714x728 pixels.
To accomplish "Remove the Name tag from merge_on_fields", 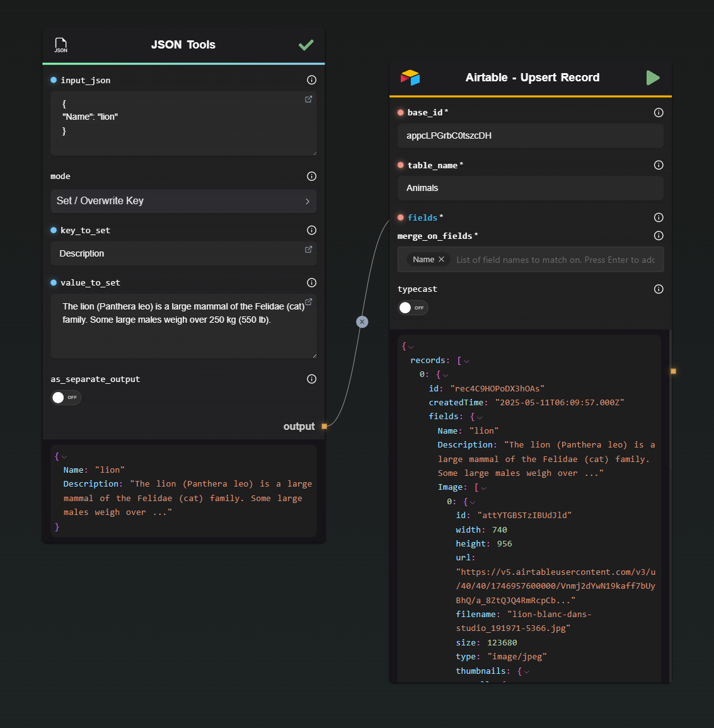I will point(442,259).
